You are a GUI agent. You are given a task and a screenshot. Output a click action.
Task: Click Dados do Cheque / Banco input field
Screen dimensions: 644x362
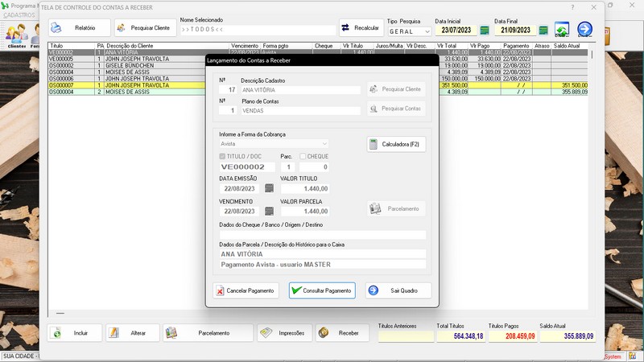tap(323, 235)
